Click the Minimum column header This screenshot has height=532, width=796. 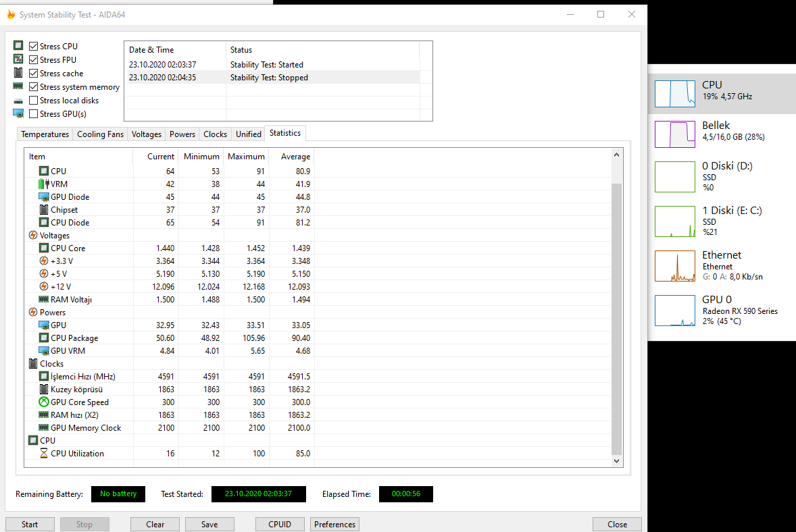click(201, 156)
